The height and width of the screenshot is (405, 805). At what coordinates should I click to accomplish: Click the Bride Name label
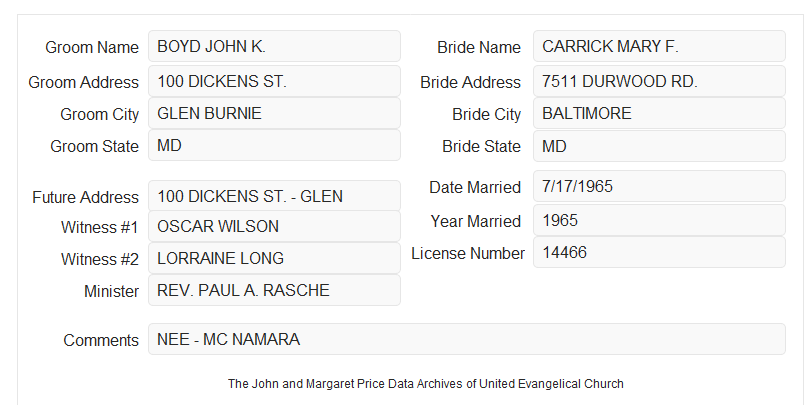pyautogui.click(x=479, y=47)
